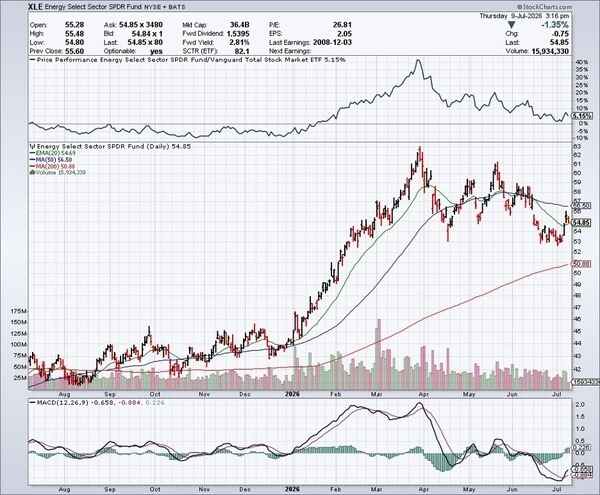Viewport: 600px width, 495px height.
Task: Click the Jun label on MACD date axis
Action: click(511, 489)
